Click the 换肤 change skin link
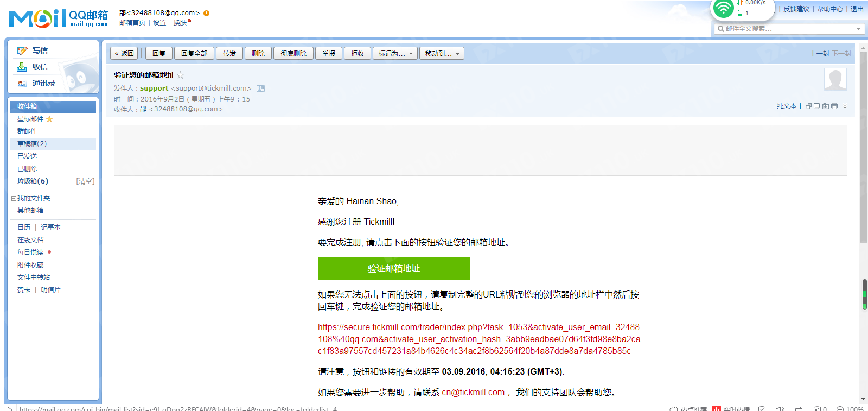This screenshot has width=868, height=411. tap(180, 23)
